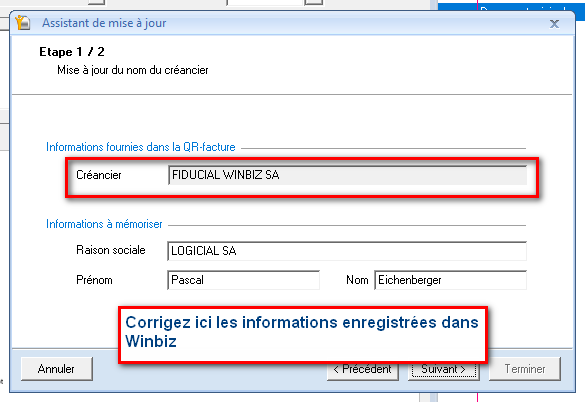Close the Assistant de mise à jour dialog
Image resolution: width=585 pixels, height=402 pixels.
(x=554, y=24)
